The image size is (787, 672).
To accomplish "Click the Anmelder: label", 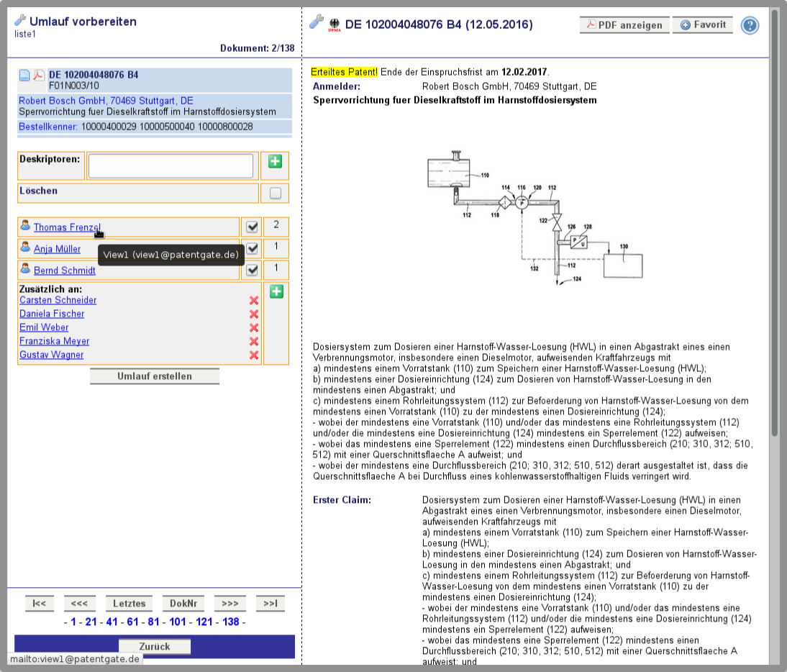I will (x=336, y=86).
